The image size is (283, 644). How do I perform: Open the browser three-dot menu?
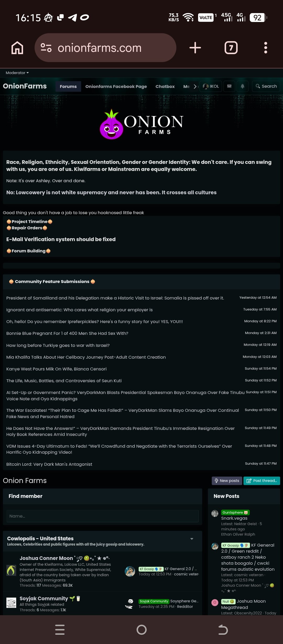[x=266, y=48]
